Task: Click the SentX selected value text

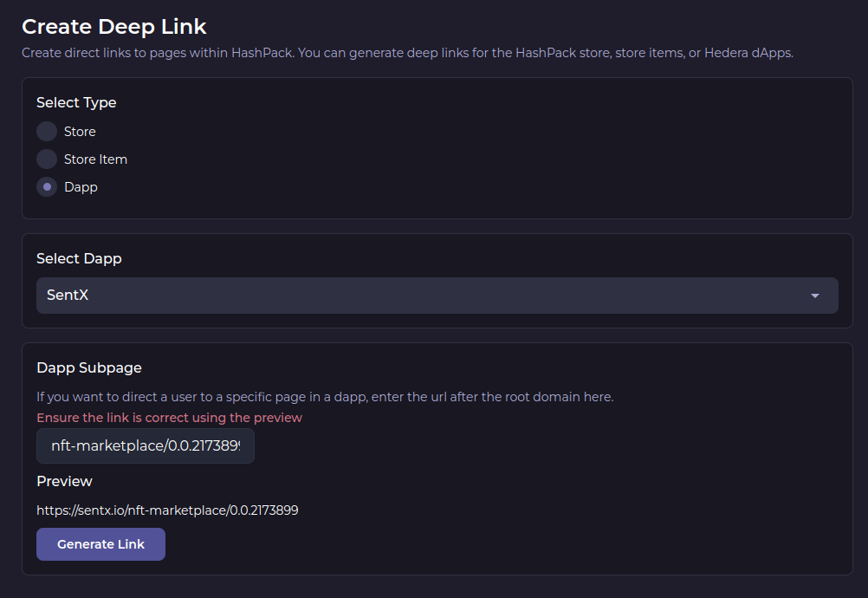Action: (68, 296)
